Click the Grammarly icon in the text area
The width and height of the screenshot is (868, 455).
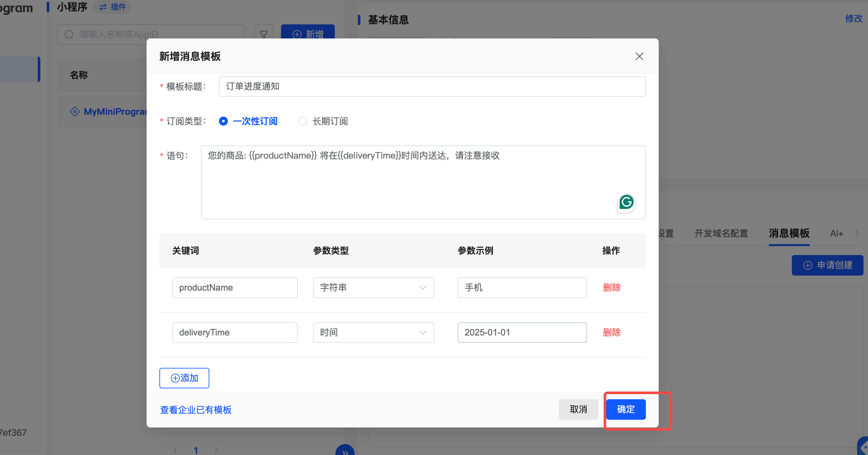[626, 203]
